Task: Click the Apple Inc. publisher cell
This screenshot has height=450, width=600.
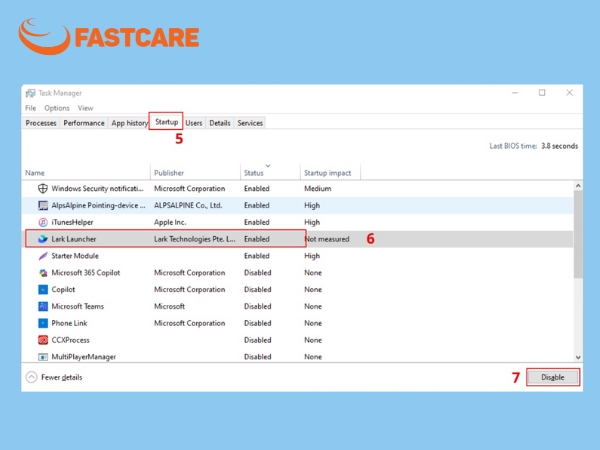Action: coord(170,222)
